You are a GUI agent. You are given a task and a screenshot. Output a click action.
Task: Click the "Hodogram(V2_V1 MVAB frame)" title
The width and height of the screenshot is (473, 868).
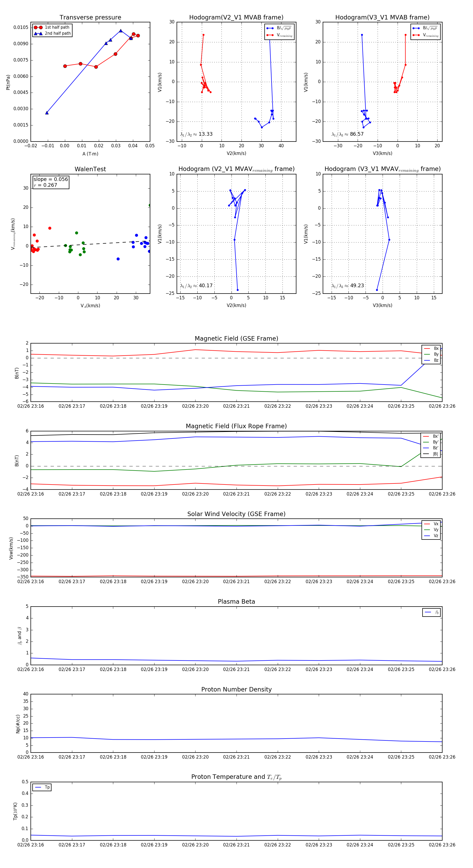[236, 18]
